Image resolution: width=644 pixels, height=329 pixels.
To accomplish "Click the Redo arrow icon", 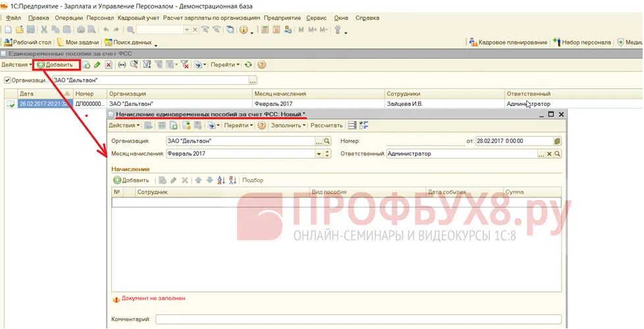I will (x=117, y=30).
